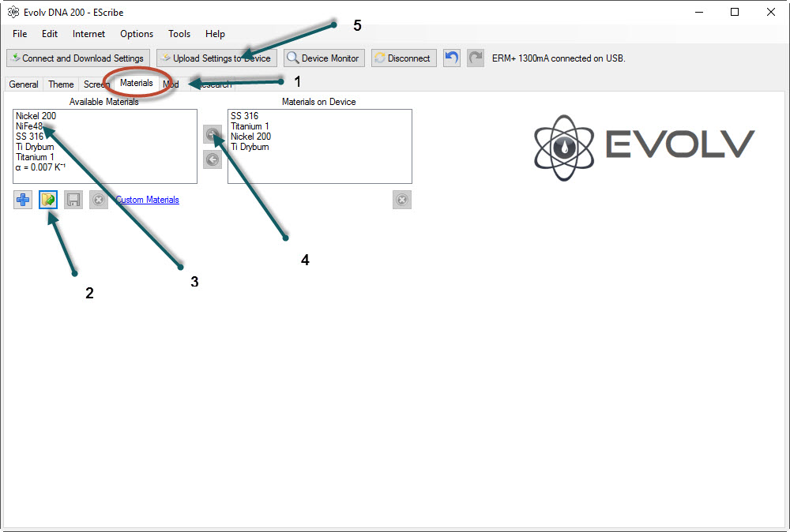This screenshot has height=532, width=790.
Task: Switch to the Screen tab
Action: 96,84
